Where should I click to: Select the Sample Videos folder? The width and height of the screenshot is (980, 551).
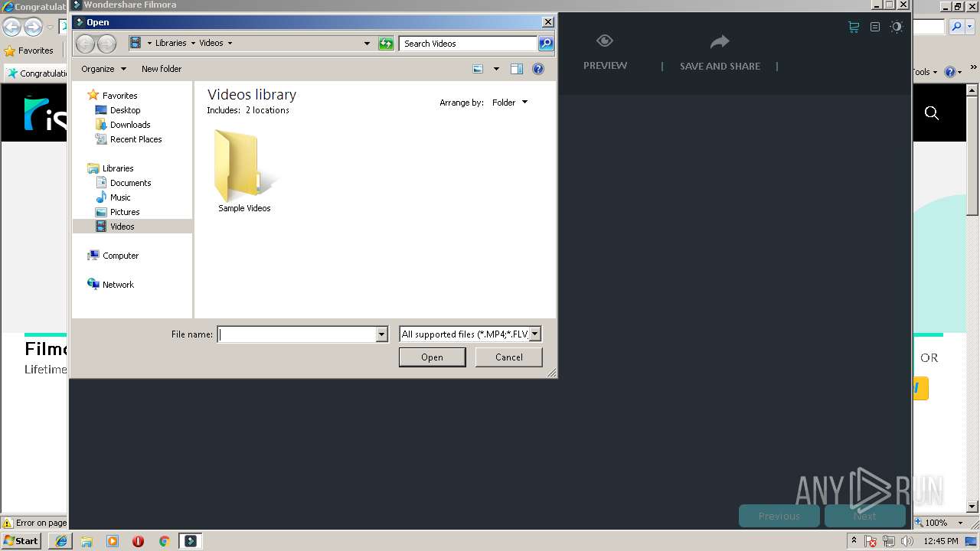244,171
